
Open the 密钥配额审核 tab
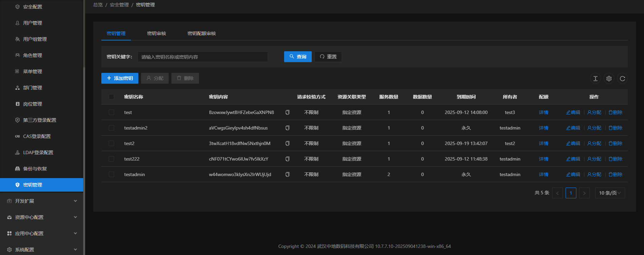[x=202, y=33]
